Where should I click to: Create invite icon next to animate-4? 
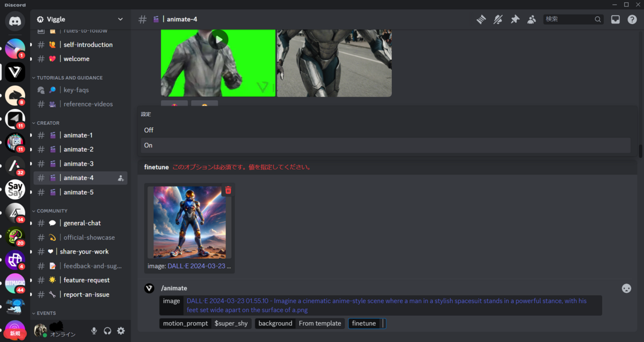121,178
